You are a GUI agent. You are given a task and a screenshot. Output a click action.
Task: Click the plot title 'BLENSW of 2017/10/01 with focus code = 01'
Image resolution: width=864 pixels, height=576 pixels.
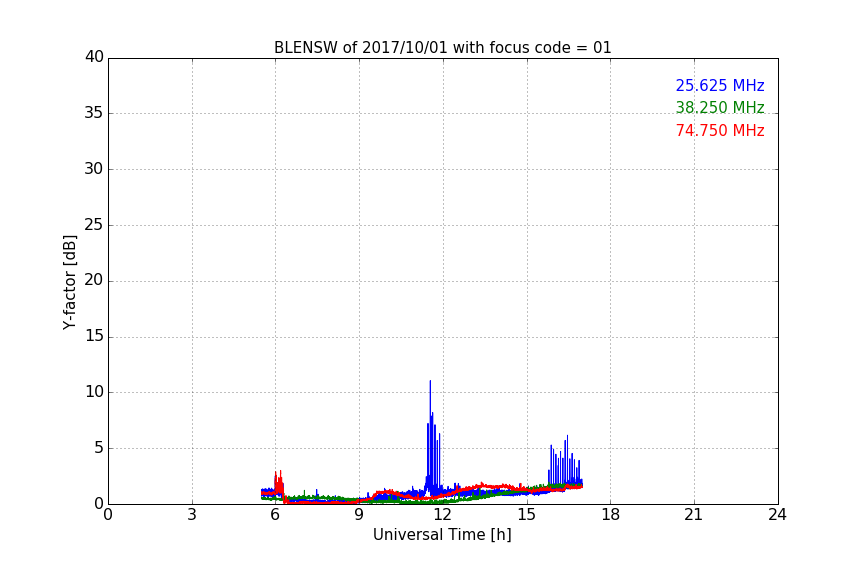pos(442,48)
